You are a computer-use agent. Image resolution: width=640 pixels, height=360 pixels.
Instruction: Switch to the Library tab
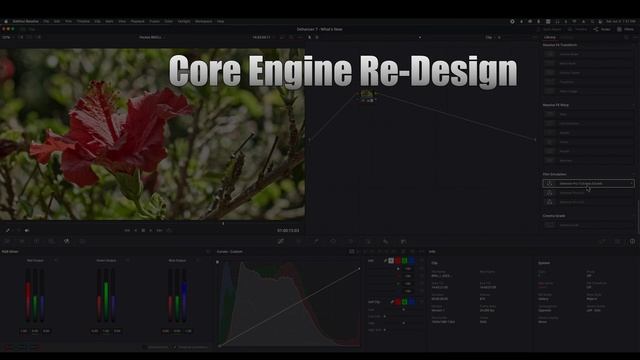tap(550, 37)
